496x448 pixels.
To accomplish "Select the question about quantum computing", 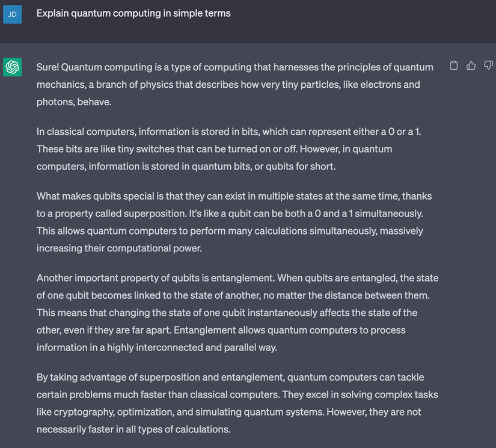I will pyautogui.click(x=133, y=13).
